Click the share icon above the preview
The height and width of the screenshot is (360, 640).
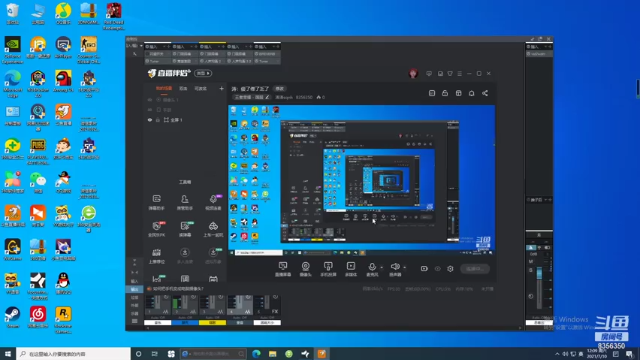485,93
